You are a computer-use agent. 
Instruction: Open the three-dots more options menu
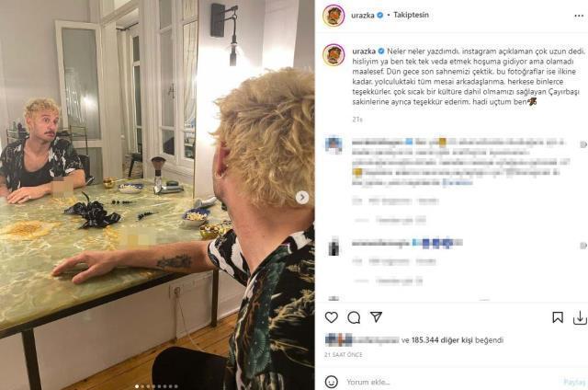tap(579, 16)
